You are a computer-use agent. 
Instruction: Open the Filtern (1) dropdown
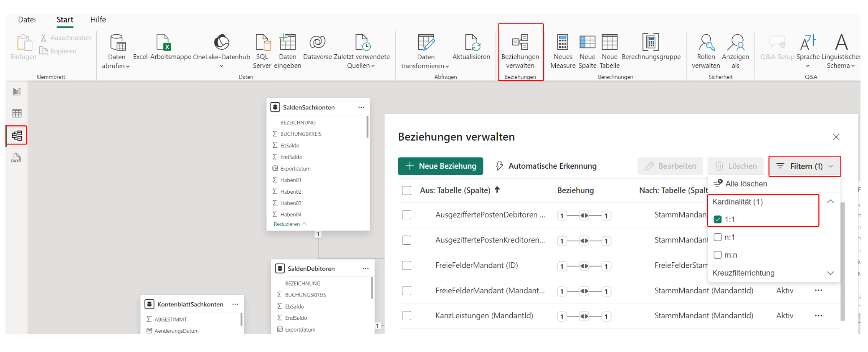coord(805,166)
